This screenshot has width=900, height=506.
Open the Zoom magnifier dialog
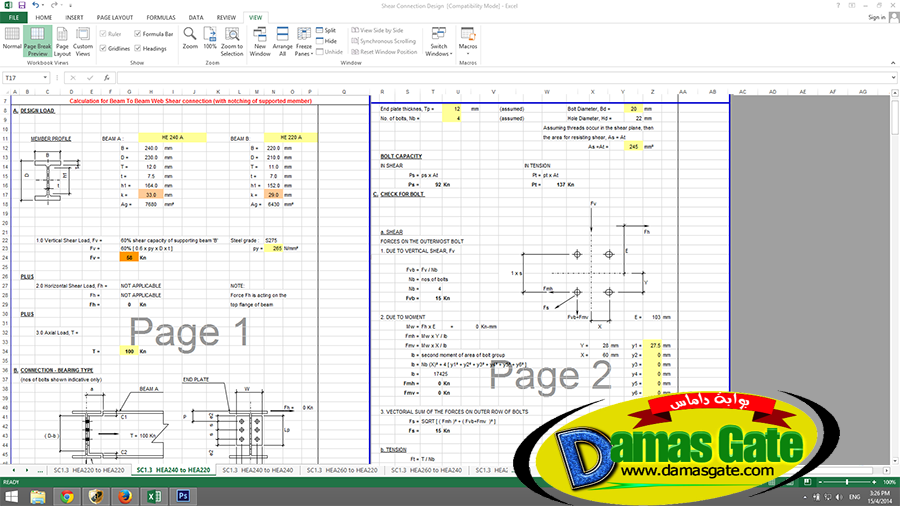pos(190,39)
